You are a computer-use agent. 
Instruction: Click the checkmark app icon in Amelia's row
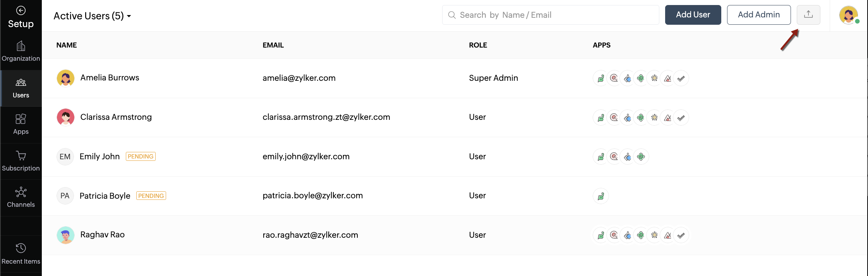[681, 78]
